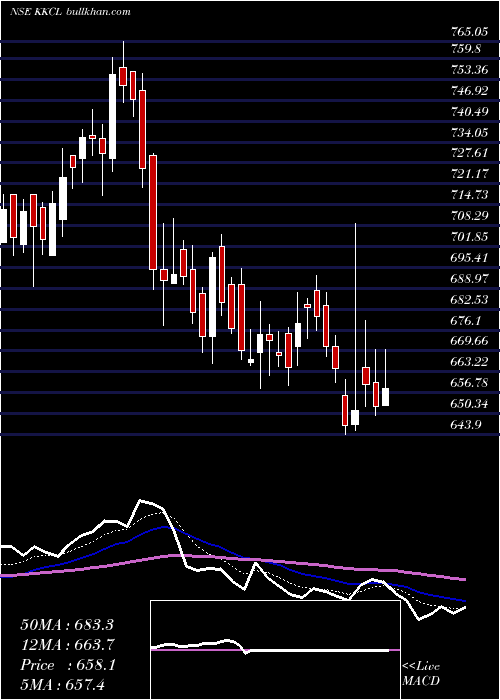The width and height of the screenshot is (500, 700).
Task: Click the 5MA : 657.4 readout
Action: [x=62, y=684]
